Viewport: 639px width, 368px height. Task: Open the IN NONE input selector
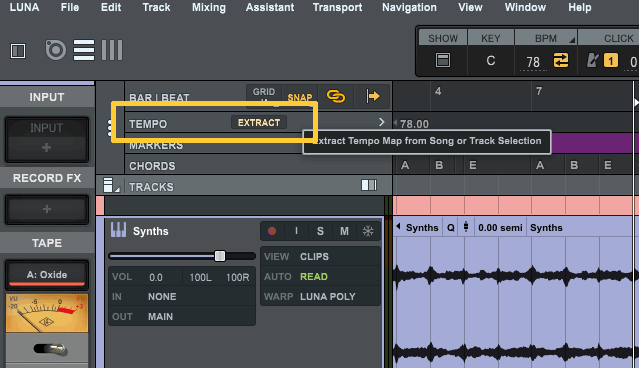[182, 297]
